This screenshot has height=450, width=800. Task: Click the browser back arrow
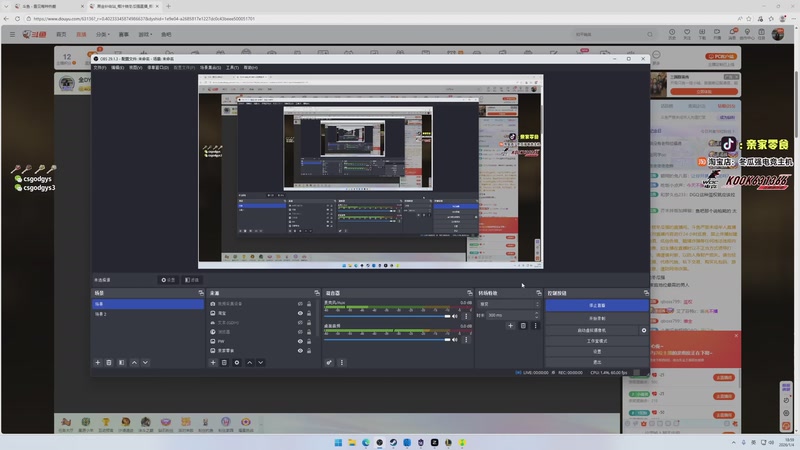[6, 18]
